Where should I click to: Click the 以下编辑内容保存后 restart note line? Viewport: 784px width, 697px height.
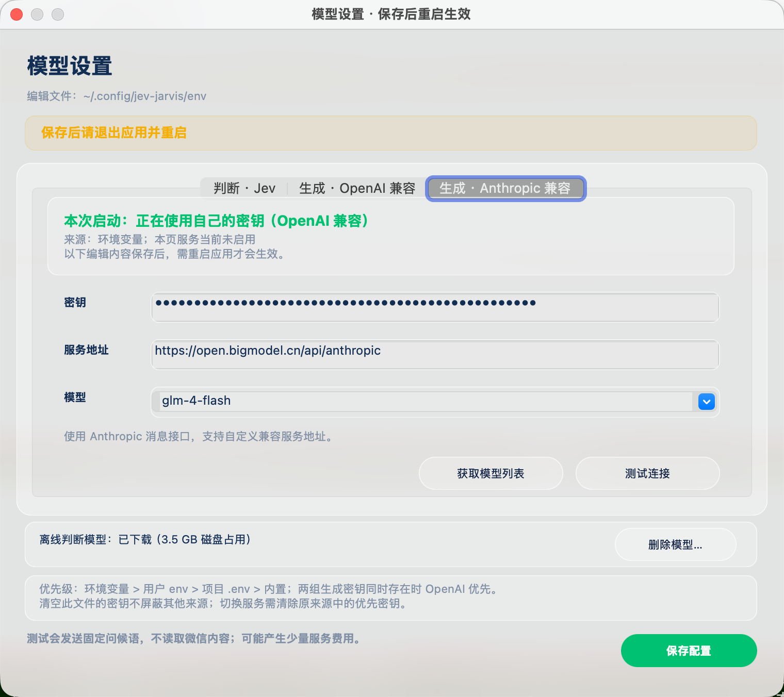pos(175,254)
